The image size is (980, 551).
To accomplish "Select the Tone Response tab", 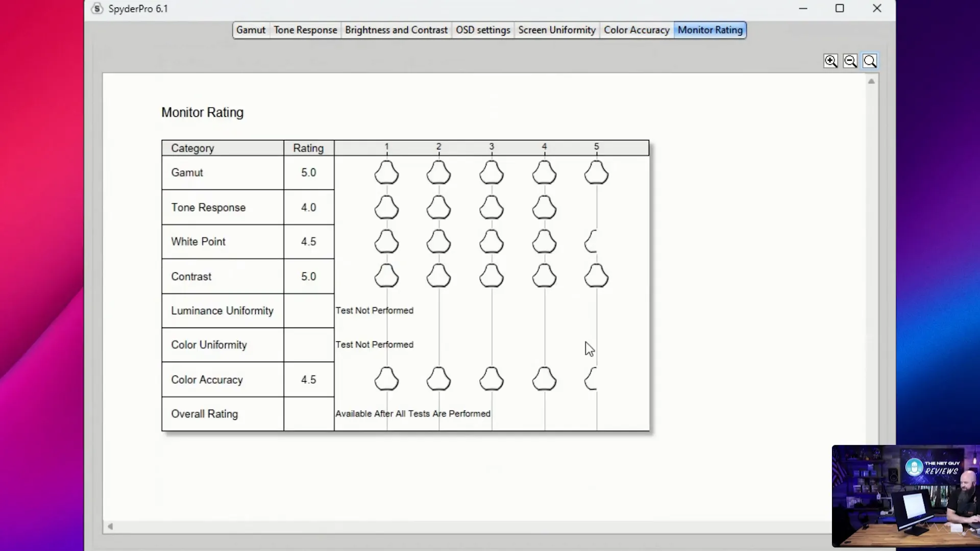I will tap(306, 30).
